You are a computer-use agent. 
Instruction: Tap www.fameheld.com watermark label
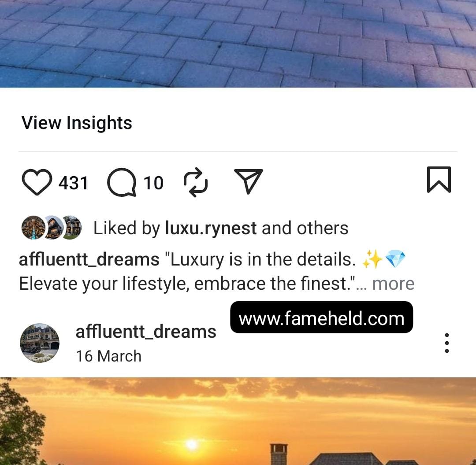click(x=321, y=317)
